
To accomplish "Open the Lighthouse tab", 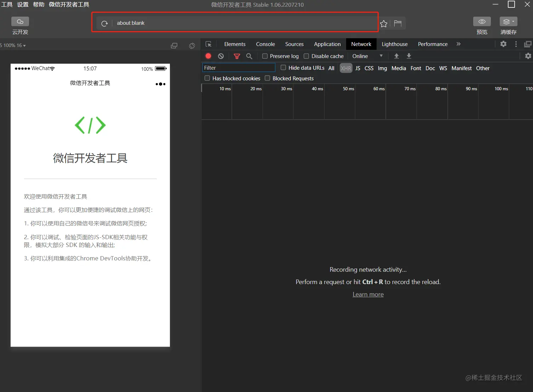I will (395, 44).
